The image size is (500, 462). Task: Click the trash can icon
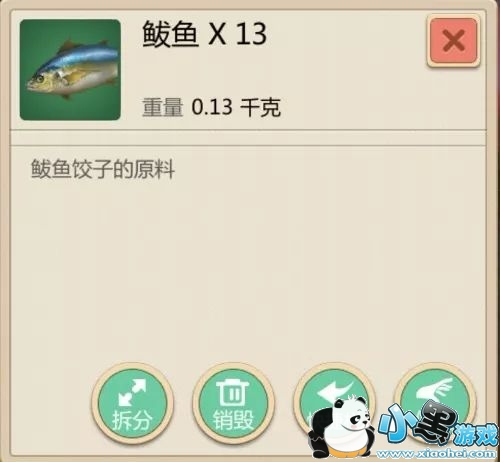233,392
